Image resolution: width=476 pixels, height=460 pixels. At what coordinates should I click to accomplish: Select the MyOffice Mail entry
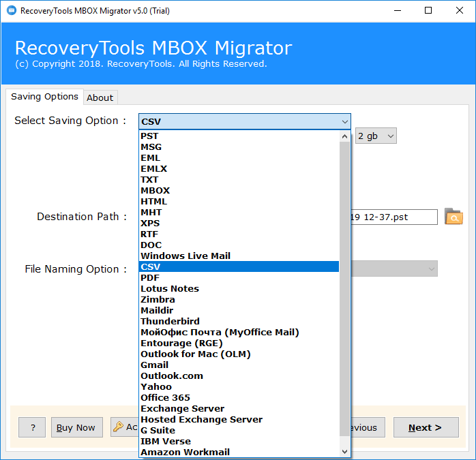coord(239,333)
